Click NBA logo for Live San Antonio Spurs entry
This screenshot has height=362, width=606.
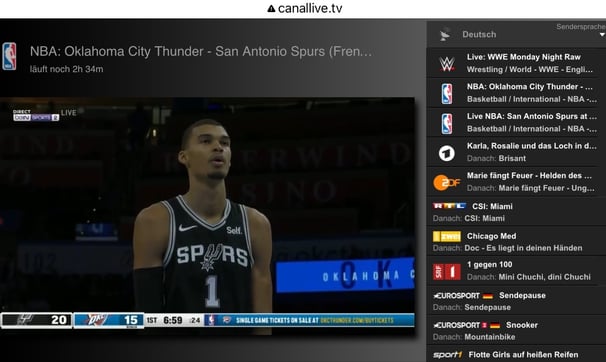tap(447, 123)
